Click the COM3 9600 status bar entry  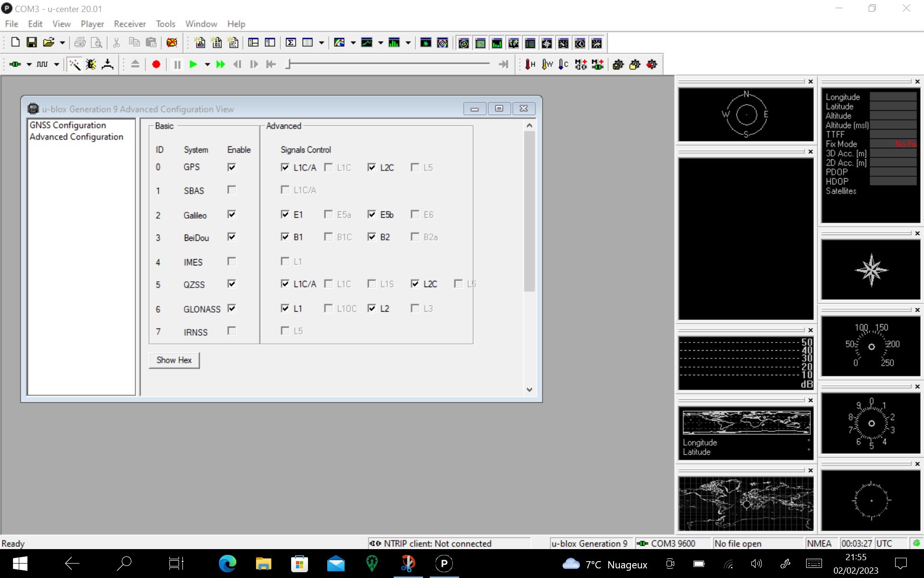(673, 543)
